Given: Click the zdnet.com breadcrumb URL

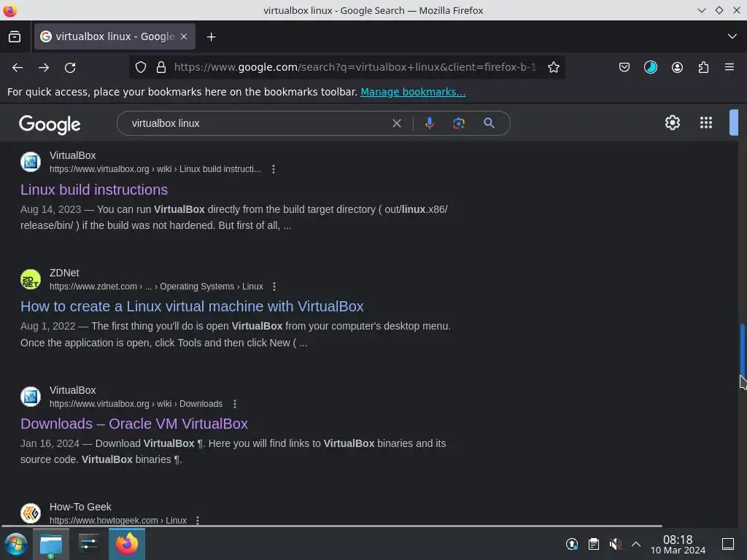Looking at the screenshot, I should click(x=156, y=286).
